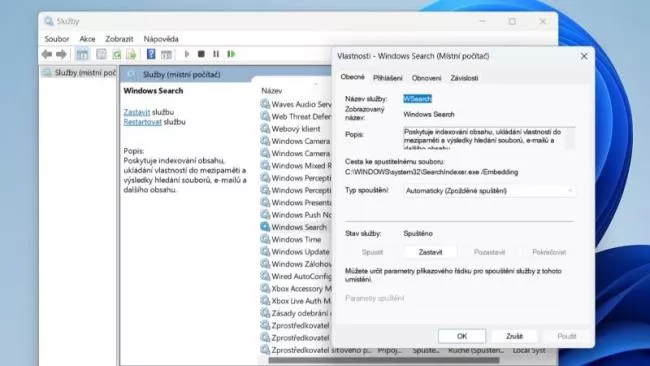
Task: Click the Zastavit službu link
Action: point(137,112)
